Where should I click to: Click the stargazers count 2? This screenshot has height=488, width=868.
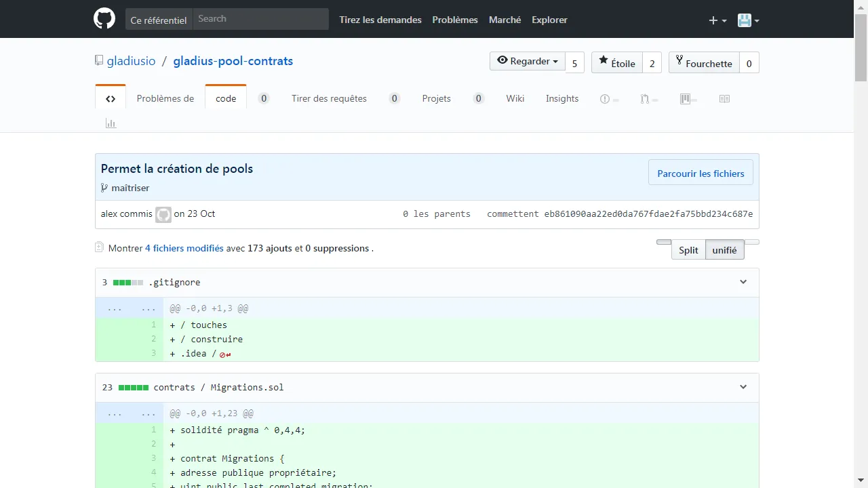652,63
